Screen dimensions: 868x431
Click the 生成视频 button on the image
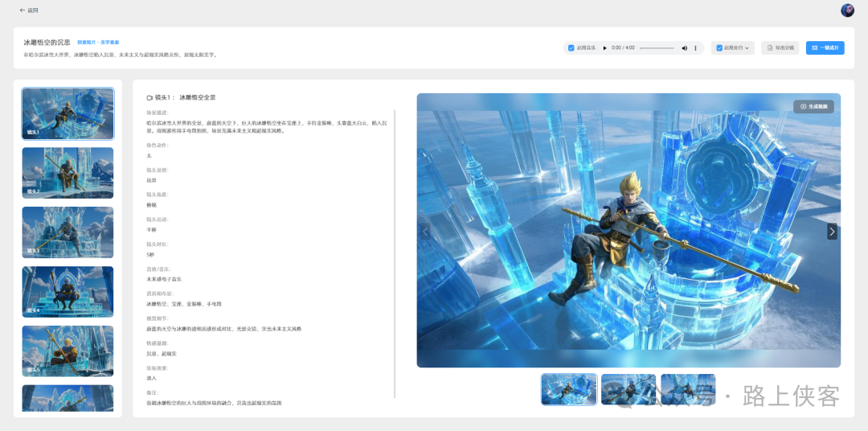coord(813,106)
